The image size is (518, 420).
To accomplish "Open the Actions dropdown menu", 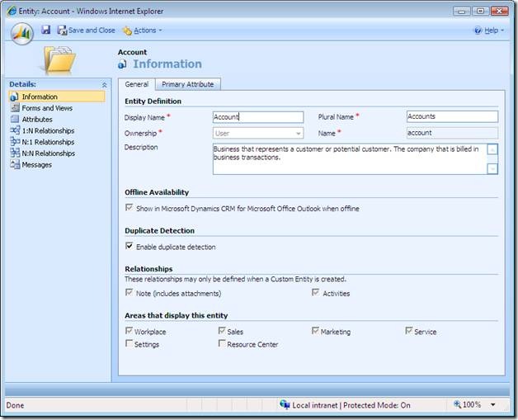I will pos(142,31).
